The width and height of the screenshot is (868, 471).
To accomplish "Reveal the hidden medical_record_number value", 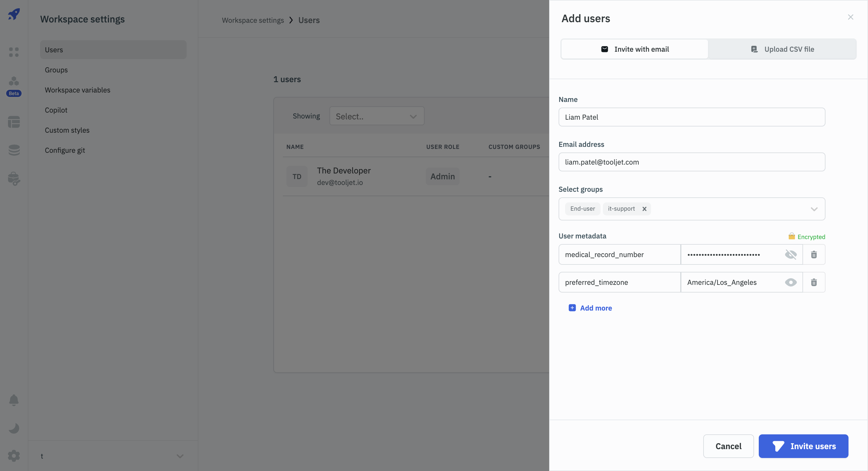I will (791, 254).
